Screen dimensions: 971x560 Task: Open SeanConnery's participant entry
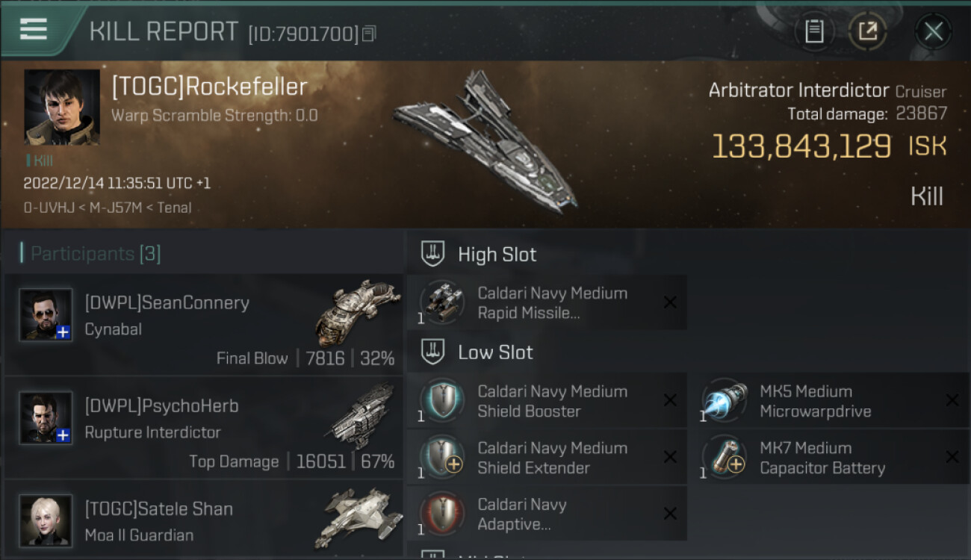pos(203,325)
